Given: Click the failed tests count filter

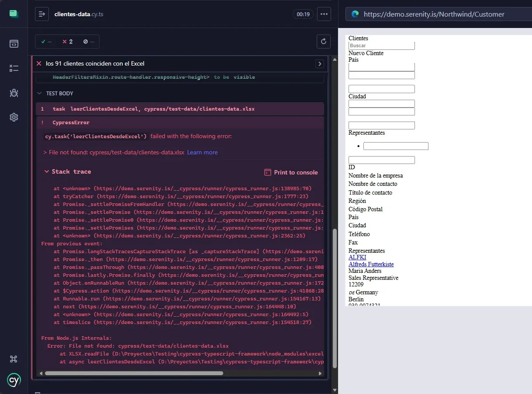Looking at the screenshot, I should pyautogui.click(x=68, y=42).
